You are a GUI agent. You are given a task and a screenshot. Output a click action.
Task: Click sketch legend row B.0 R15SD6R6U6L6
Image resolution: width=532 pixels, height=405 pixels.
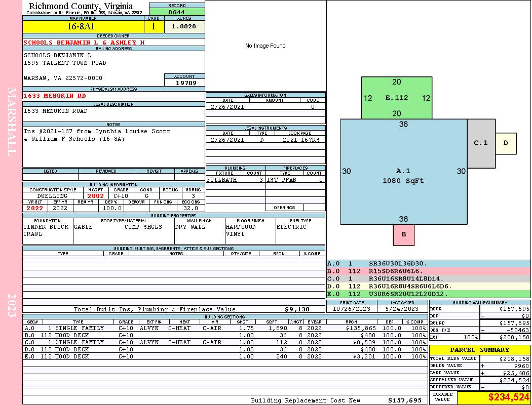pyautogui.click(x=429, y=271)
